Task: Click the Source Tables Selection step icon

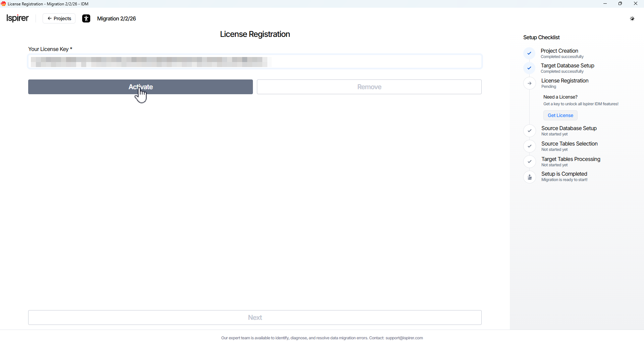Action: tap(530, 146)
